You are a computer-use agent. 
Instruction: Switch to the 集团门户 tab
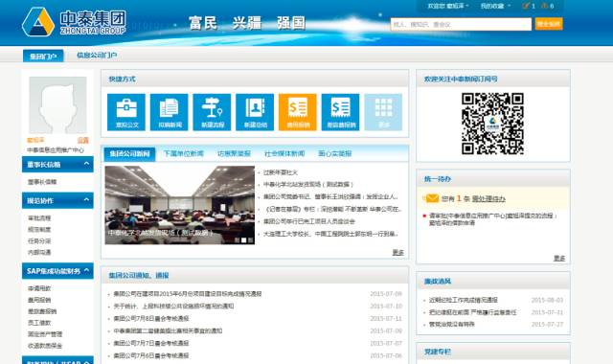click(x=43, y=56)
